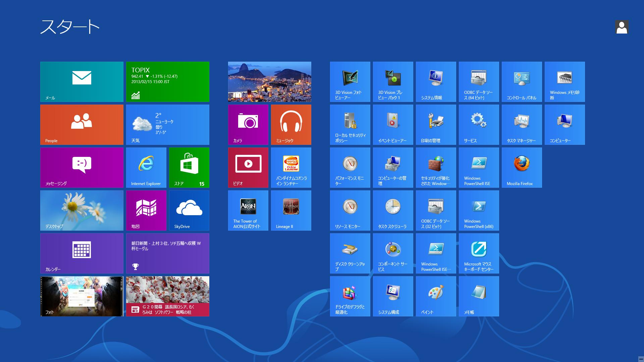Open the Mail (メール) tile
The width and height of the screenshot is (644, 362).
click(x=82, y=81)
